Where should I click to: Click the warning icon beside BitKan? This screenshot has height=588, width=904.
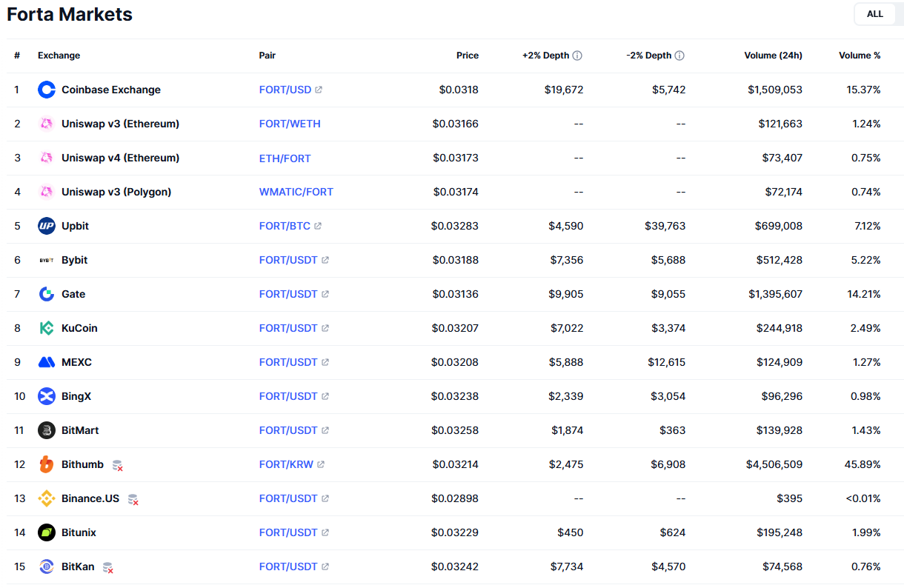point(108,567)
